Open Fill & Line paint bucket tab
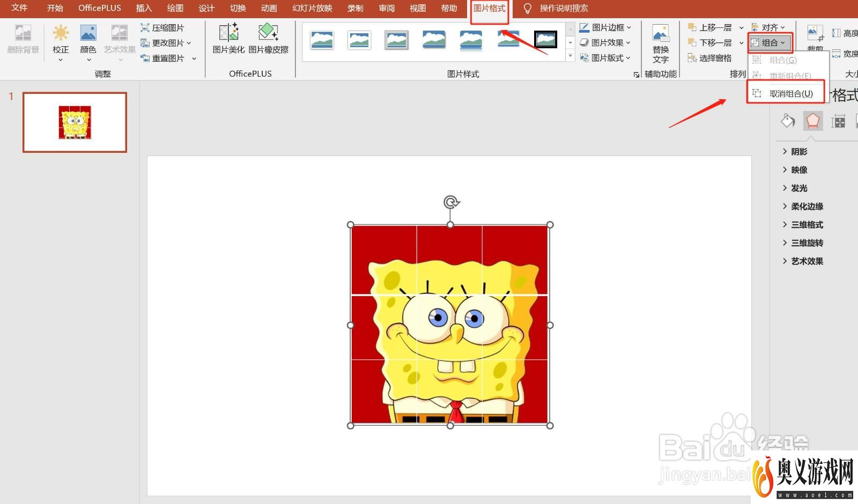The height and width of the screenshot is (504, 858). (x=788, y=121)
